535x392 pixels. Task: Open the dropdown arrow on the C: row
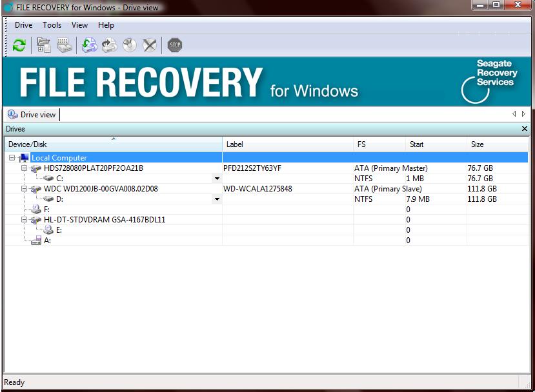coord(217,179)
